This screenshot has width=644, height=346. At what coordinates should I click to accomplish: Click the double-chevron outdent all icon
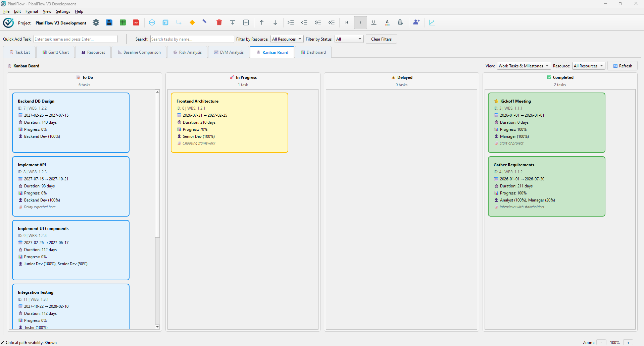(331, 22)
